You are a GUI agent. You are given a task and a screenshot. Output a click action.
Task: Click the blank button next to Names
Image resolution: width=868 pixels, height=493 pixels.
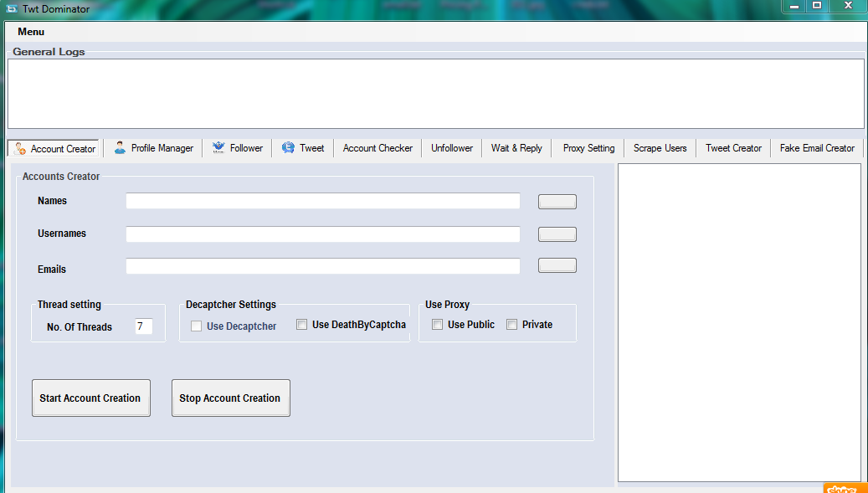click(557, 202)
